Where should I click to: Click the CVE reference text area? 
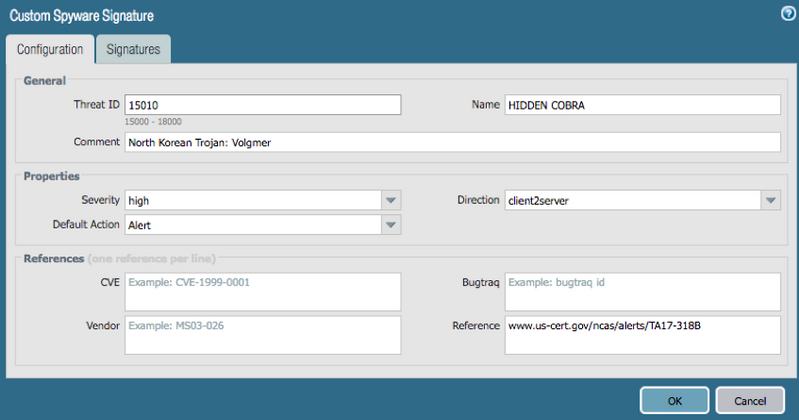click(x=263, y=292)
